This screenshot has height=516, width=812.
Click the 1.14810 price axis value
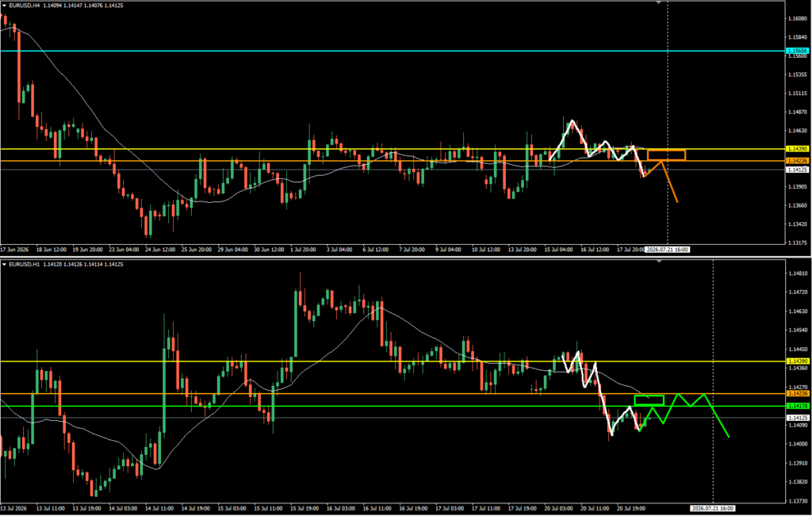pyautogui.click(x=798, y=273)
